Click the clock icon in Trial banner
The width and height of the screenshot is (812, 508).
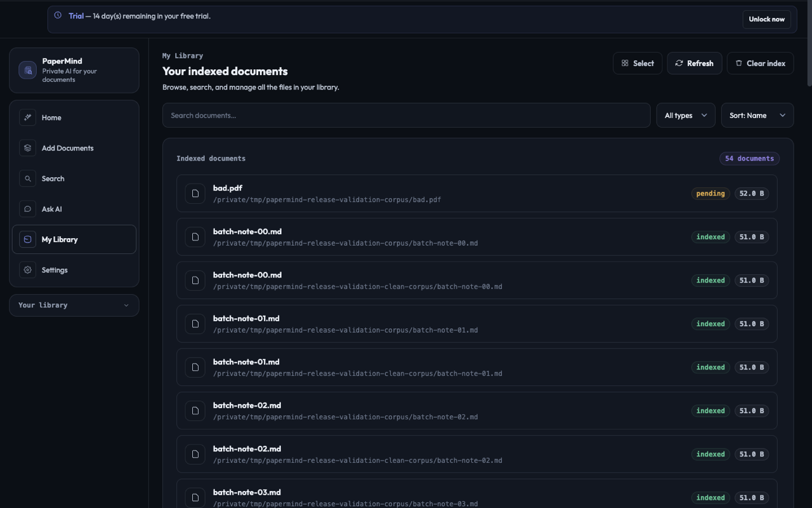coord(58,15)
